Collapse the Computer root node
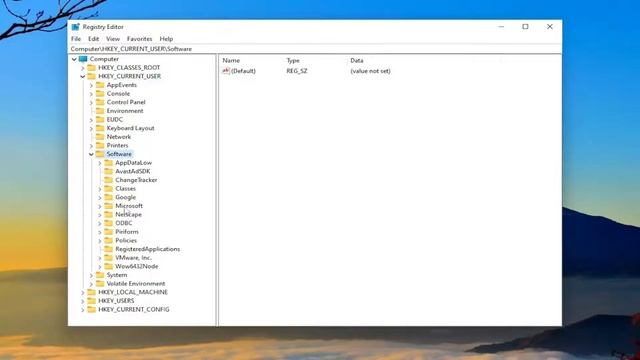The image size is (640, 360). [x=74, y=59]
